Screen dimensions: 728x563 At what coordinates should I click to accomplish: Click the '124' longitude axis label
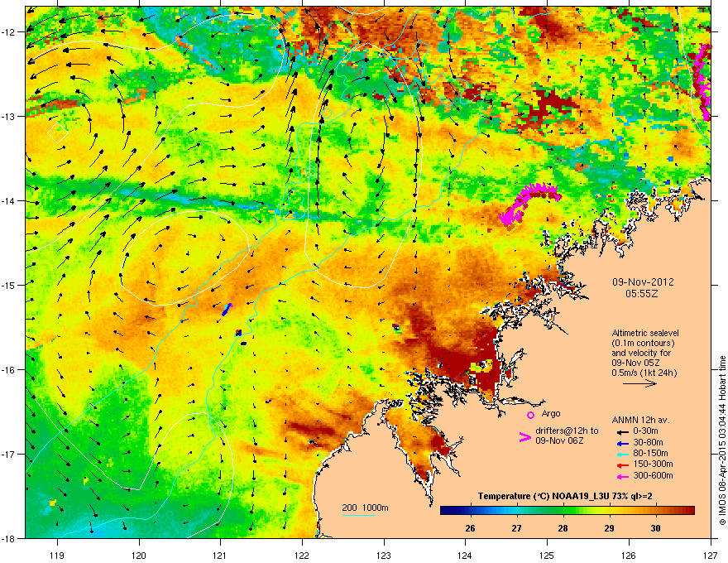click(466, 555)
